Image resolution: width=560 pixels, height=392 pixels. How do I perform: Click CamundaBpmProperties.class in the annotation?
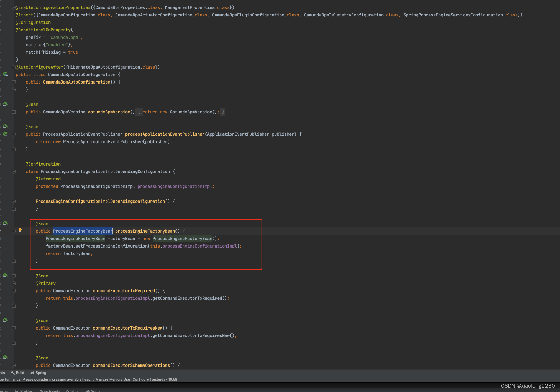[x=128, y=7]
